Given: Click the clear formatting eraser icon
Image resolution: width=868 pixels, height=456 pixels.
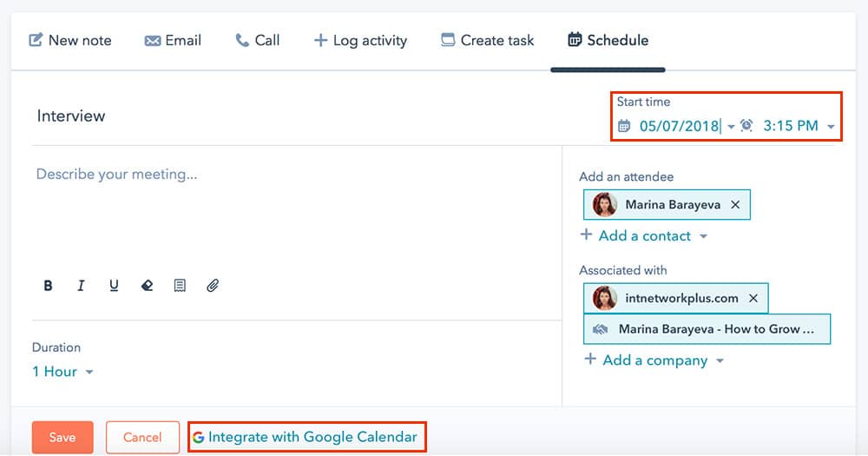Looking at the screenshot, I should pos(147,285).
